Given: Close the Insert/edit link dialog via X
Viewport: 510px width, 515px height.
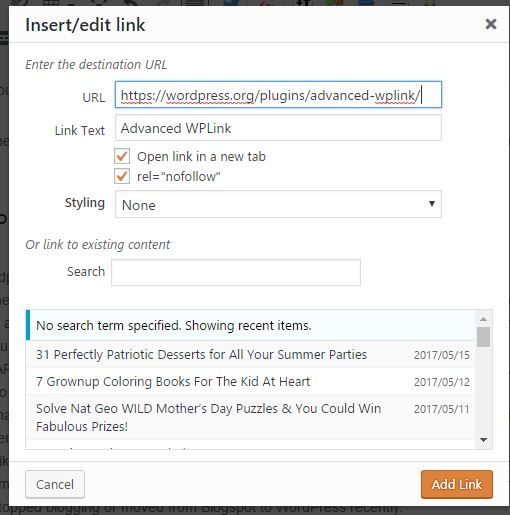Looking at the screenshot, I should click(491, 24).
